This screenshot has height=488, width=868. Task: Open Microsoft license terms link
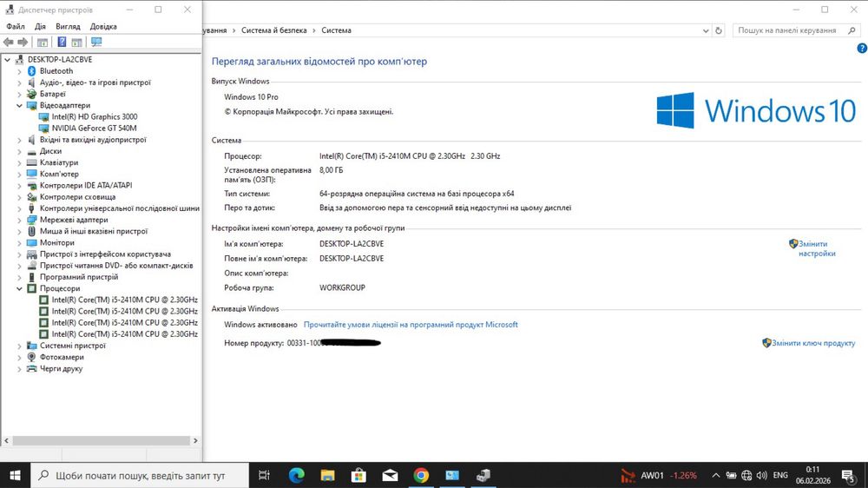[x=411, y=325]
